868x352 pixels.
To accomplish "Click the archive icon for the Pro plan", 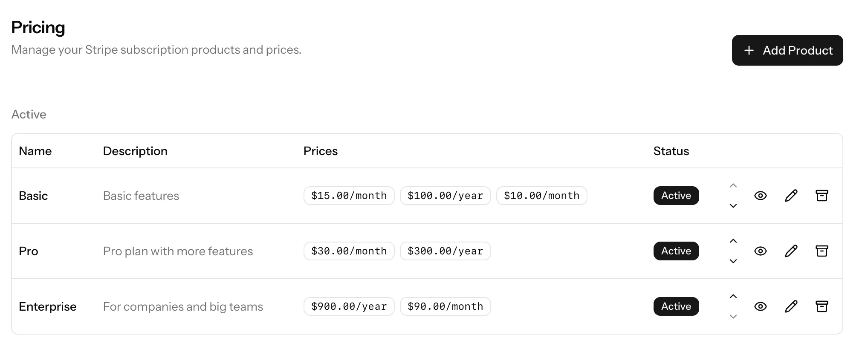I will click(x=822, y=251).
